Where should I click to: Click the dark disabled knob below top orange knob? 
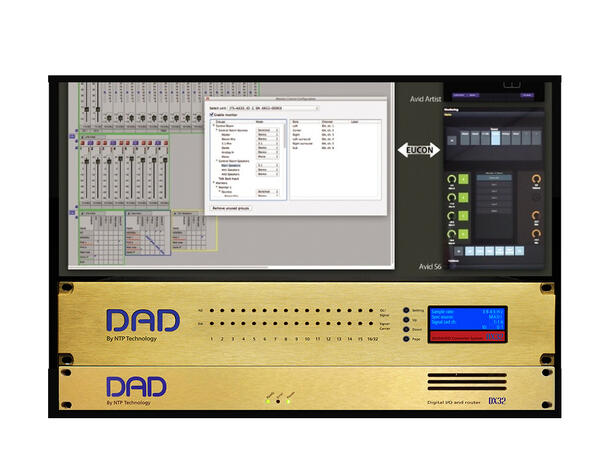pos(536,198)
